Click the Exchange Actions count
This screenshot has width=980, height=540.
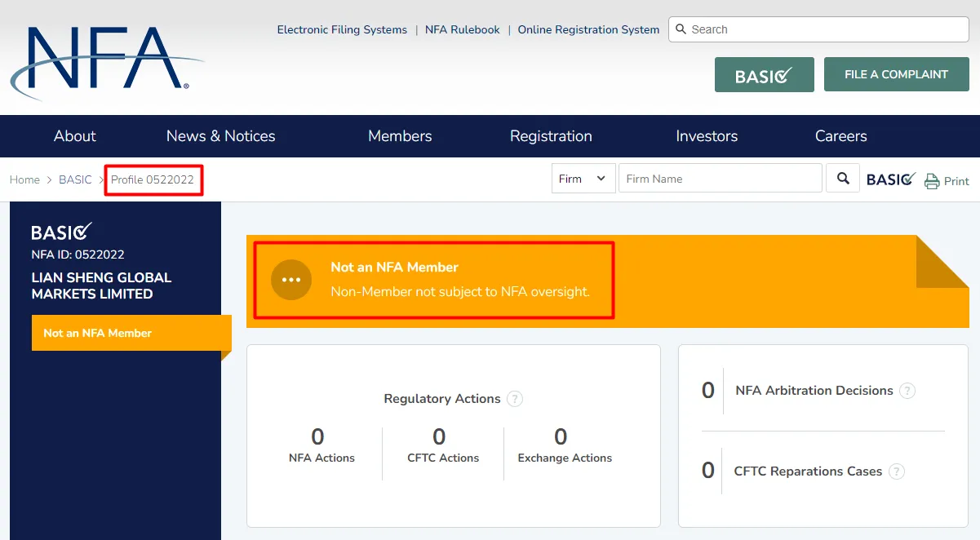point(561,437)
